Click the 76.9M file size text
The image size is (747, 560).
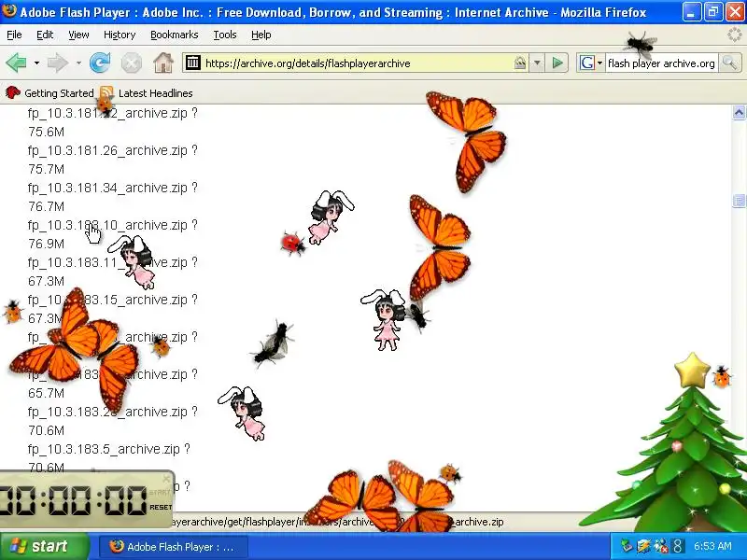[x=46, y=244]
